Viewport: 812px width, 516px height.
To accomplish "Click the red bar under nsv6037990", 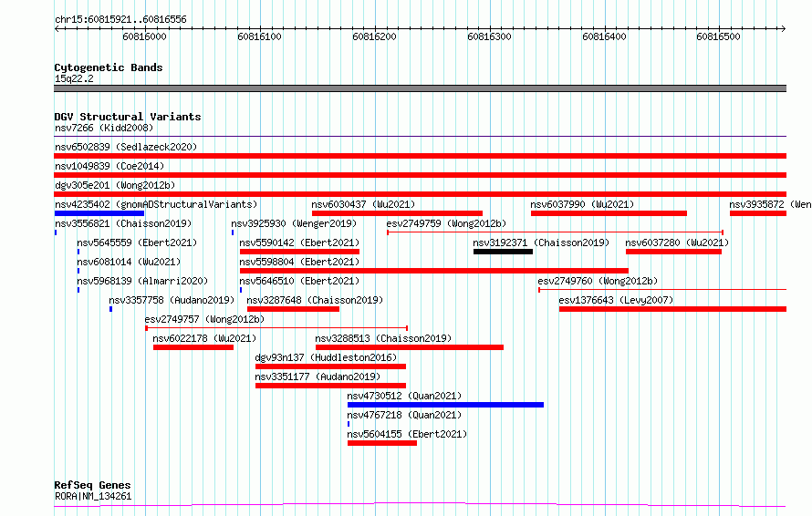I will (x=609, y=213).
